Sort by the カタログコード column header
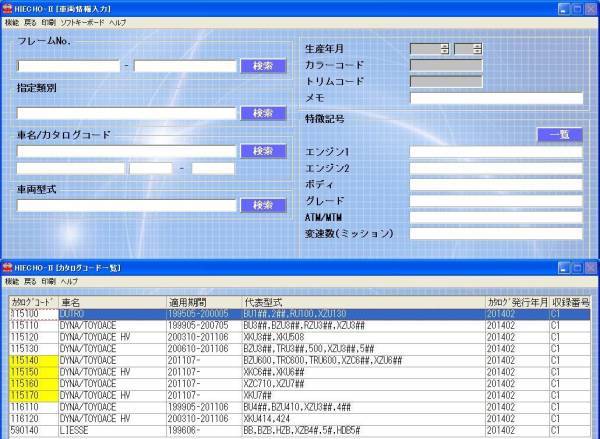 34,302
